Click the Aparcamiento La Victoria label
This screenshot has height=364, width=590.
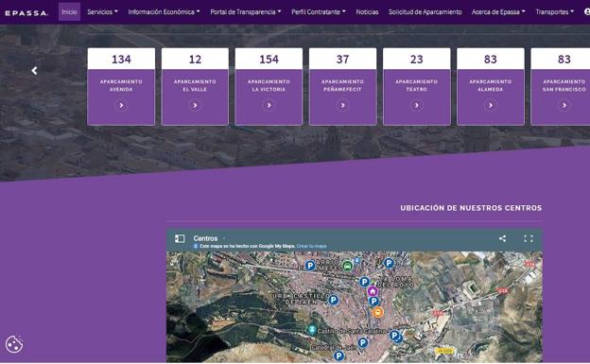tap(269, 85)
